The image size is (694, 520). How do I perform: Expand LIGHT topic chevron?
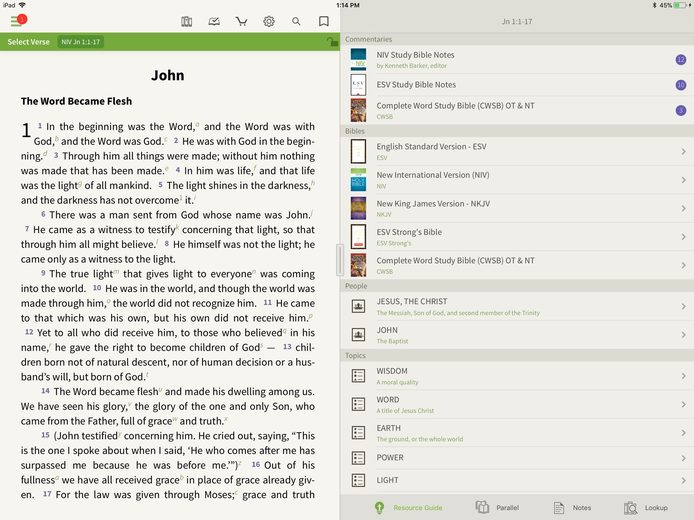pos(684,480)
